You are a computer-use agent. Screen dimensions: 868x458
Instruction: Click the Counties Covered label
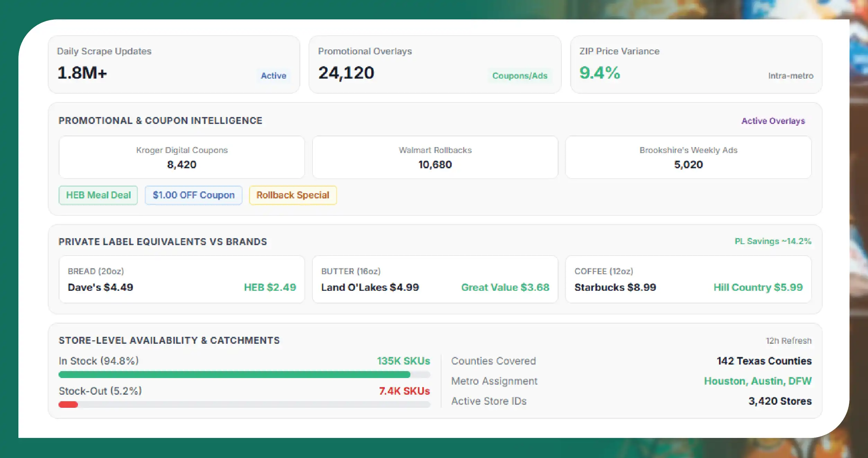coord(494,361)
